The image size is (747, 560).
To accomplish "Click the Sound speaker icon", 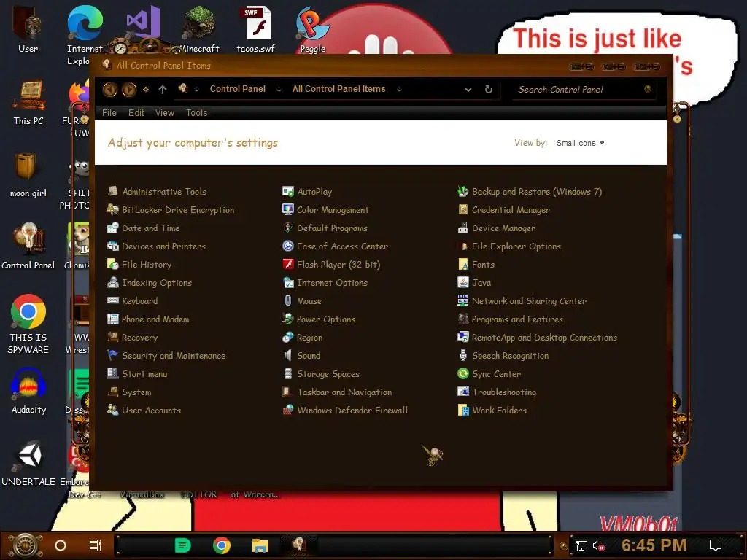I will [x=287, y=356].
